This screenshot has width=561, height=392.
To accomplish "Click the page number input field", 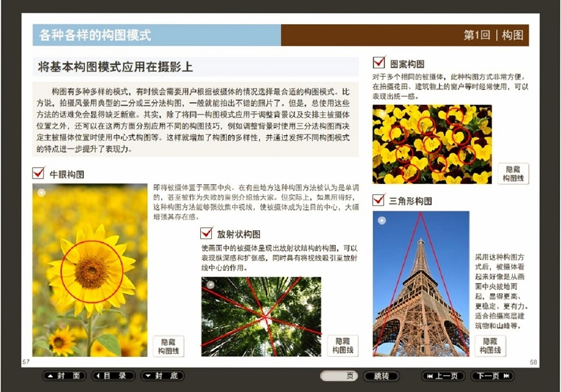I will [x=338, y=376].
